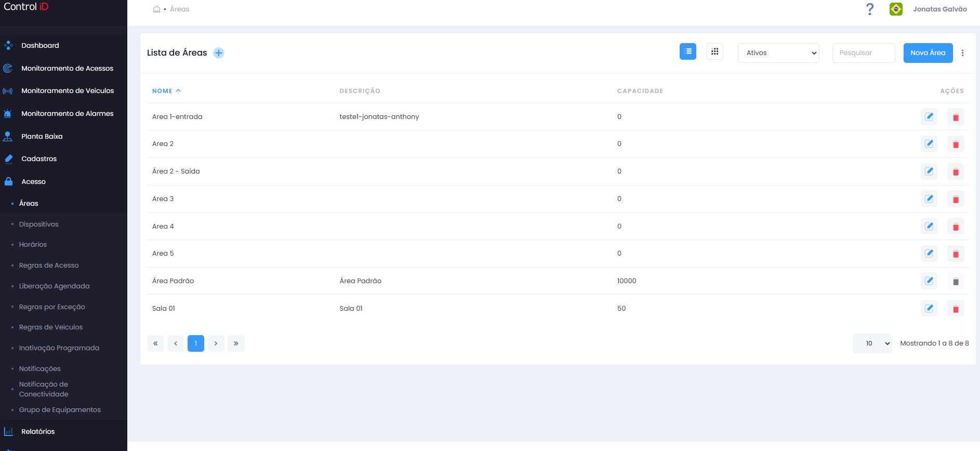
Task: Click the Brazil flag language icon
Action: 896,9
